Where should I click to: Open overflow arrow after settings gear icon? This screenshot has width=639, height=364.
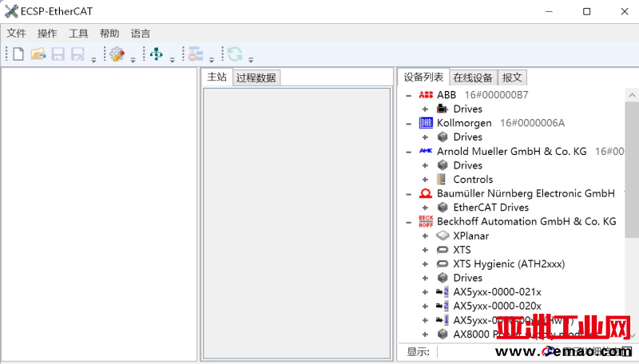133,60
